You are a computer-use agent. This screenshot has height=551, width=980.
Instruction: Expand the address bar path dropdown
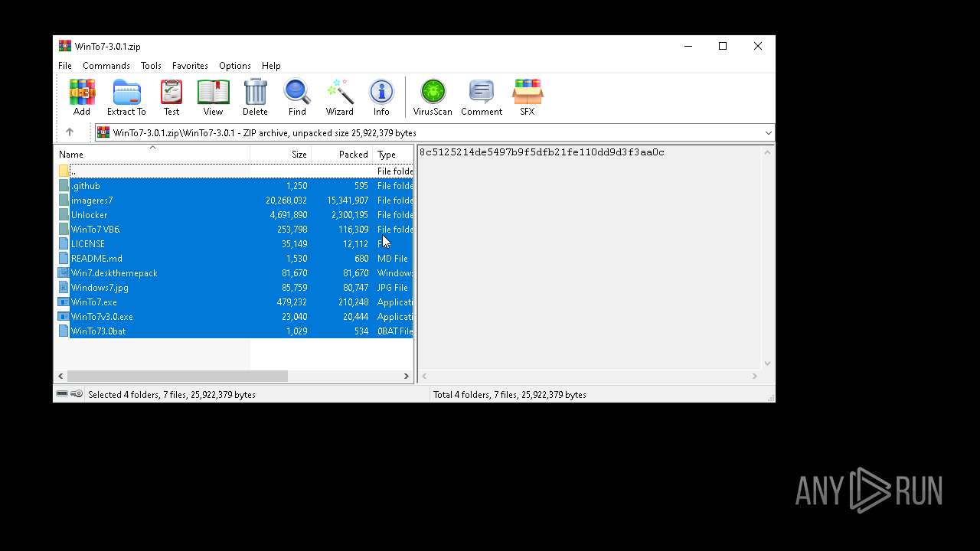[x=768, y=133]
